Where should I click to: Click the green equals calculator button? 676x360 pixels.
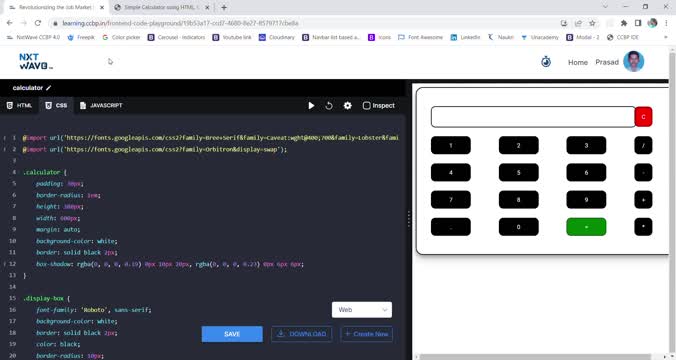(586, 227)
